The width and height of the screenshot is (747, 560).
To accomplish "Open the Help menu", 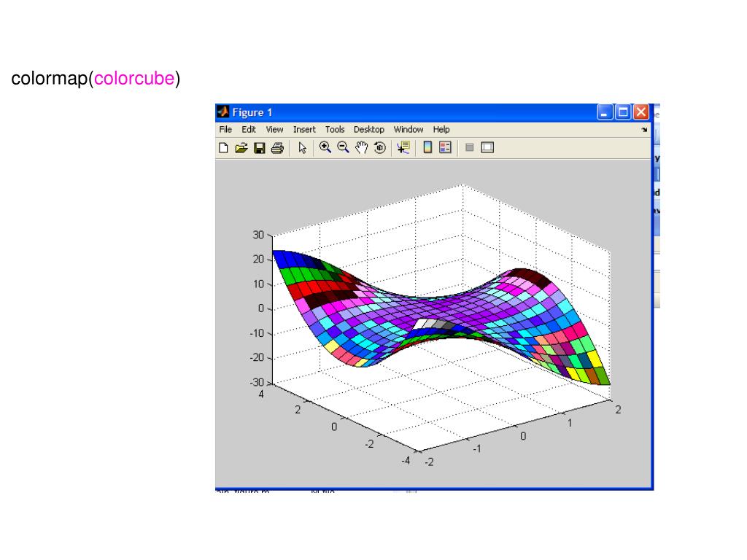I will click(x=441, y=130).
